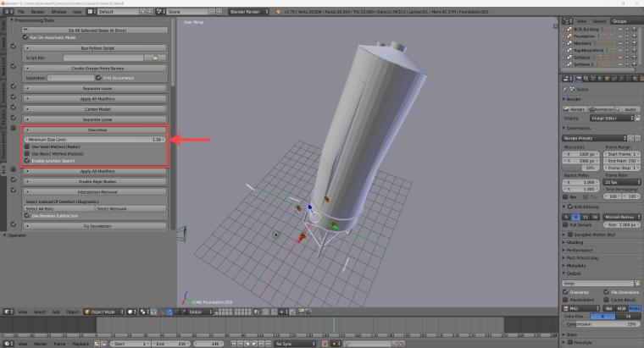Toggle the Overwrite output checkbox
This screenshot has height=348, width=644.
click(565, 292)
